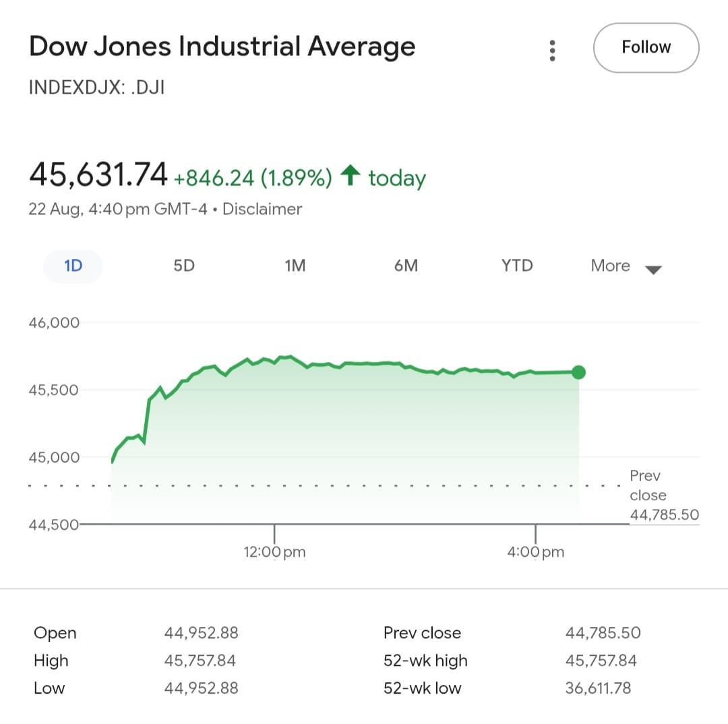The height and width of the screenshot is (724, 728).
Task: Choose the 6M time range
Action: (406, 266)
